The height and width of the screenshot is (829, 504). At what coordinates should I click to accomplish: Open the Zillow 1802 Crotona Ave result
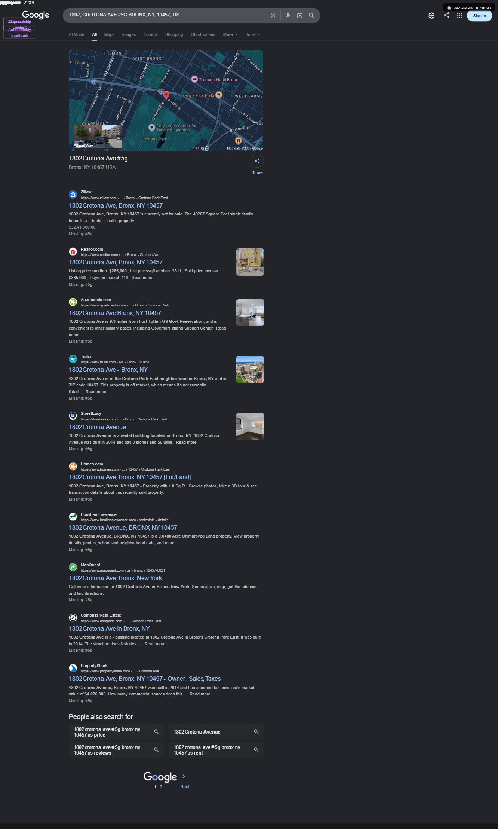click(116, 205)
